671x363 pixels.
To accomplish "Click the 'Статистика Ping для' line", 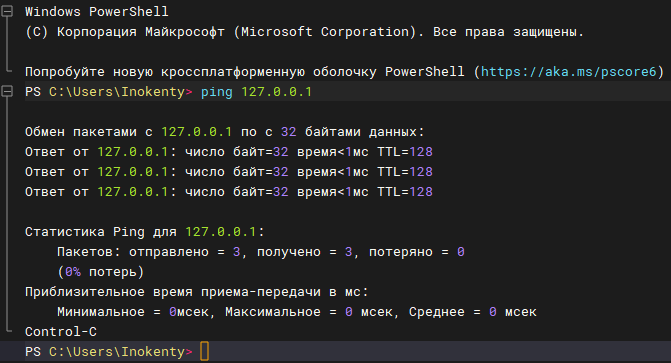I will click(x=145, y=232).
